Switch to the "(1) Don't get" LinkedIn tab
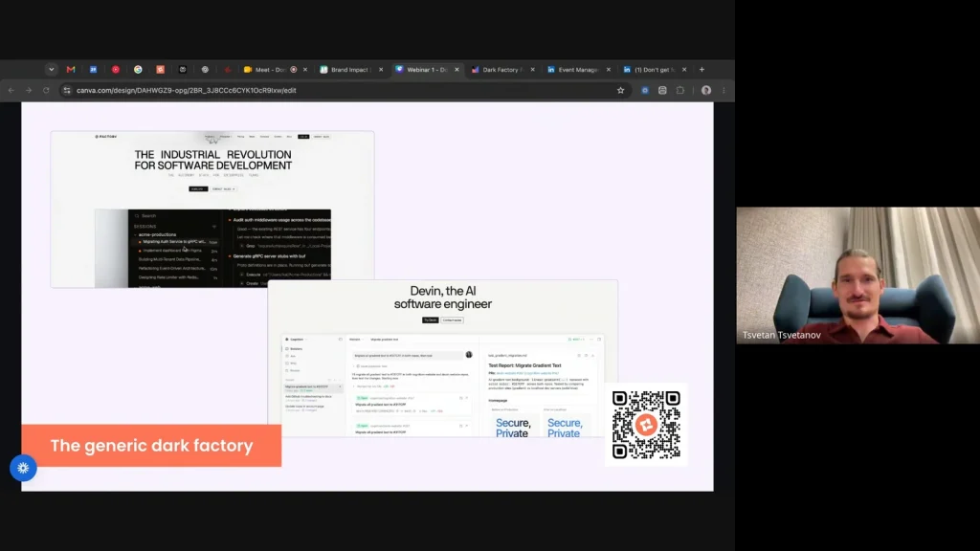980x551 pixels. pyautogui.click(x=654, y=69)
